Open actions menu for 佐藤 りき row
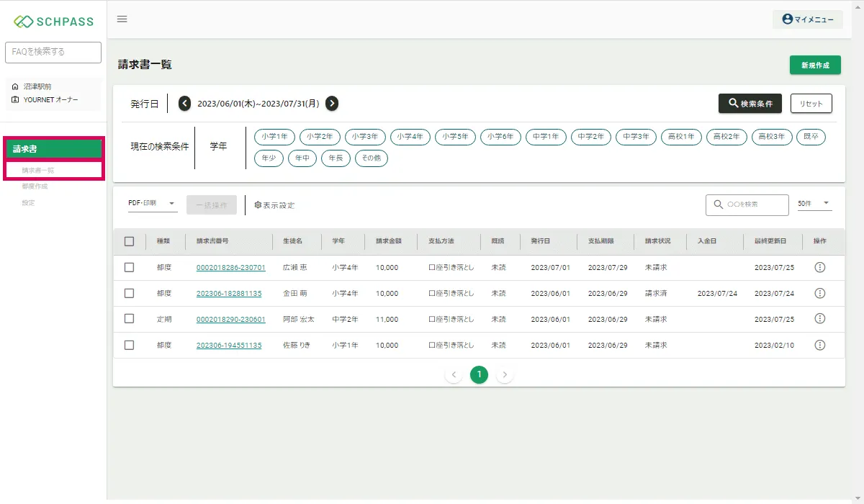The width and height of the screenshot is (864, 504). [x=819, y=345]
